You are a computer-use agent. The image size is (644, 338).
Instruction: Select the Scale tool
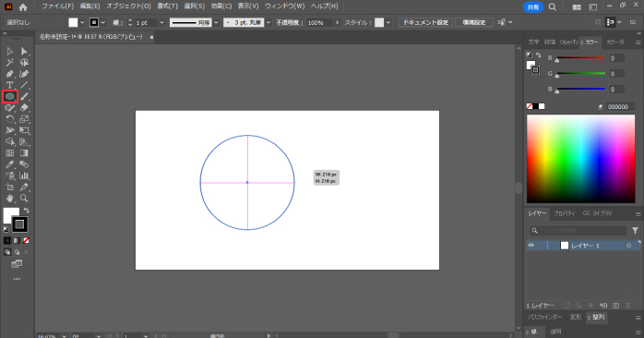point(24,119)
